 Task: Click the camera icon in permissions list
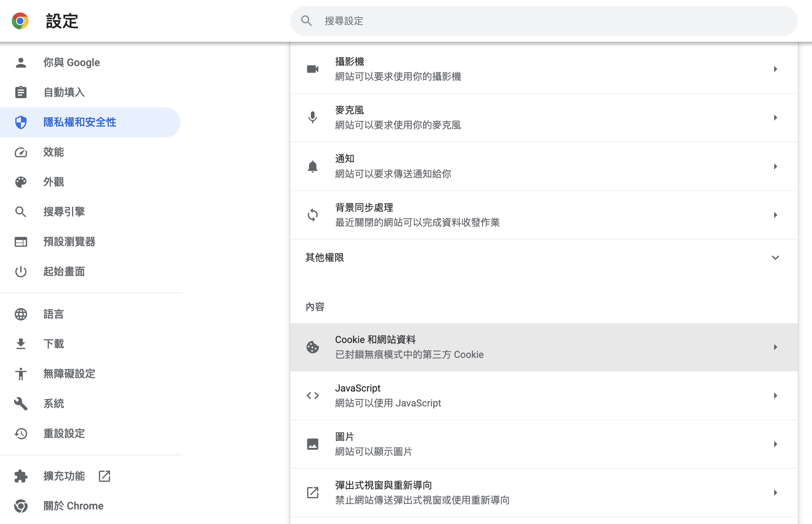coord(313,69)
